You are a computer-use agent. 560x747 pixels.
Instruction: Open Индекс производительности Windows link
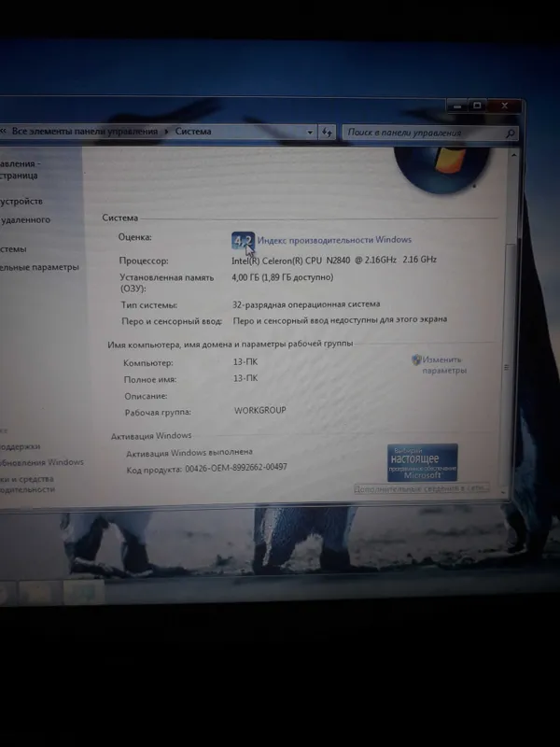(x=334, y=240)
